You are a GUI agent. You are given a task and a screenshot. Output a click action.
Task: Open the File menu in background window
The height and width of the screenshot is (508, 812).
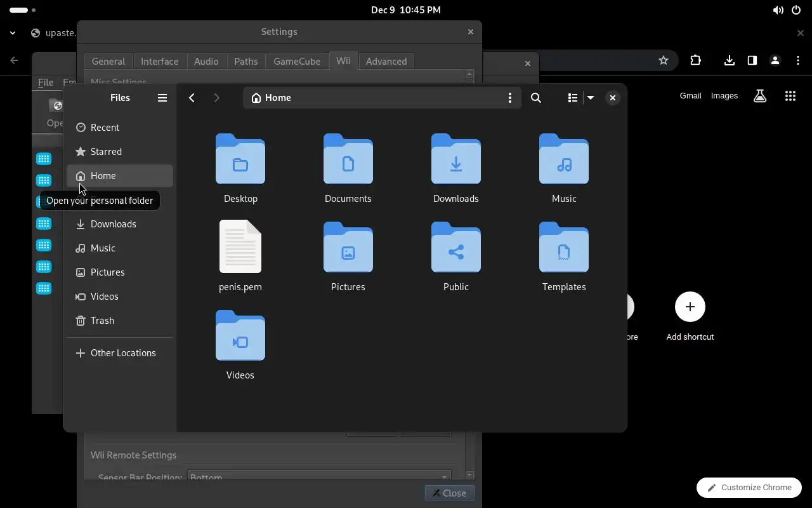[x=46, y=83]
